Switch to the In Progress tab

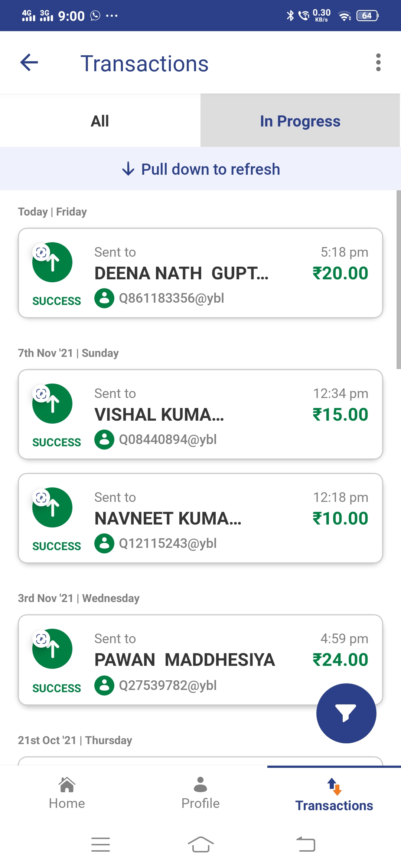coord(300,121)
